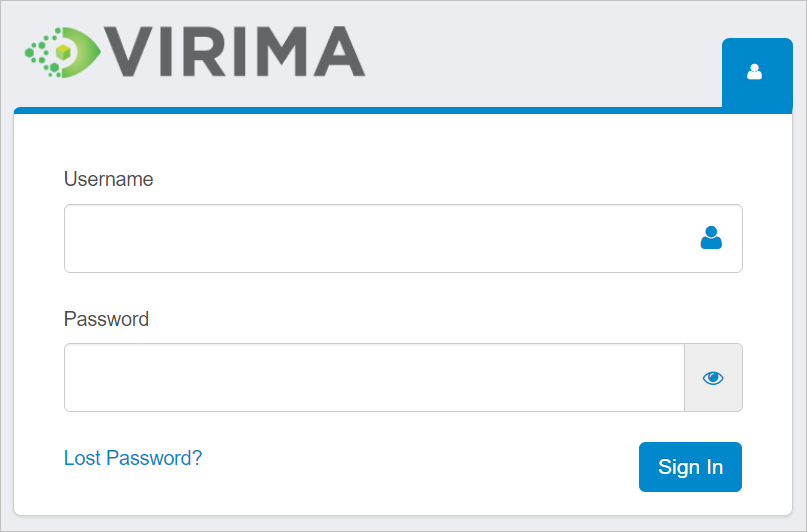Open the Lost Password? link
The width and height of the screenshot is (807, 532).
coord(133,458)
